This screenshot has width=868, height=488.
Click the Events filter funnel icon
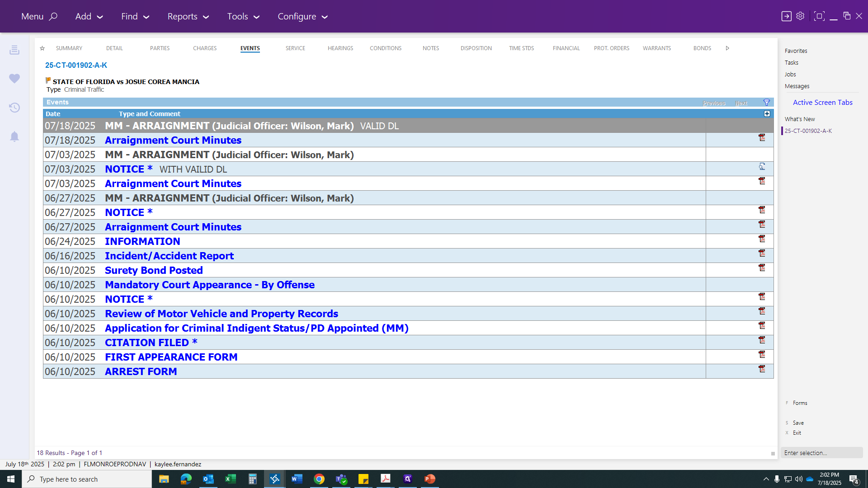tap(766, 103)
